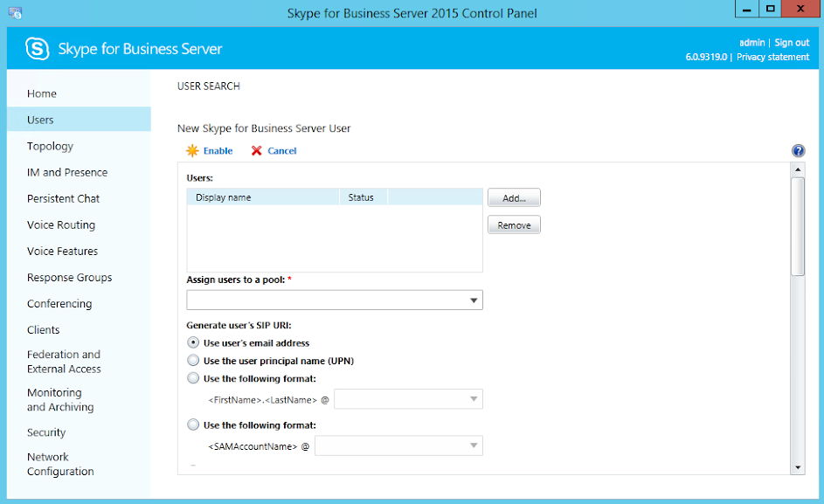Switch to the USER SEARCH tab
The height and width of the screenshot is (504, 824).
(209, 86)
